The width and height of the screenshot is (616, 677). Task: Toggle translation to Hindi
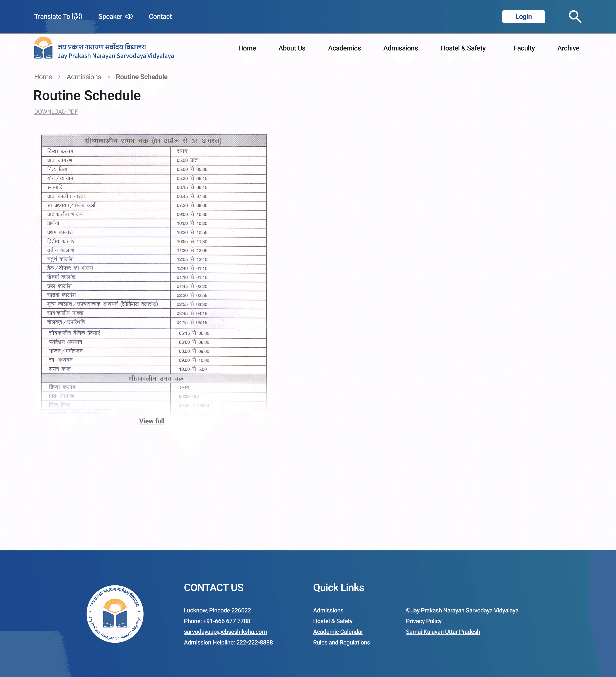click(58, 17)
